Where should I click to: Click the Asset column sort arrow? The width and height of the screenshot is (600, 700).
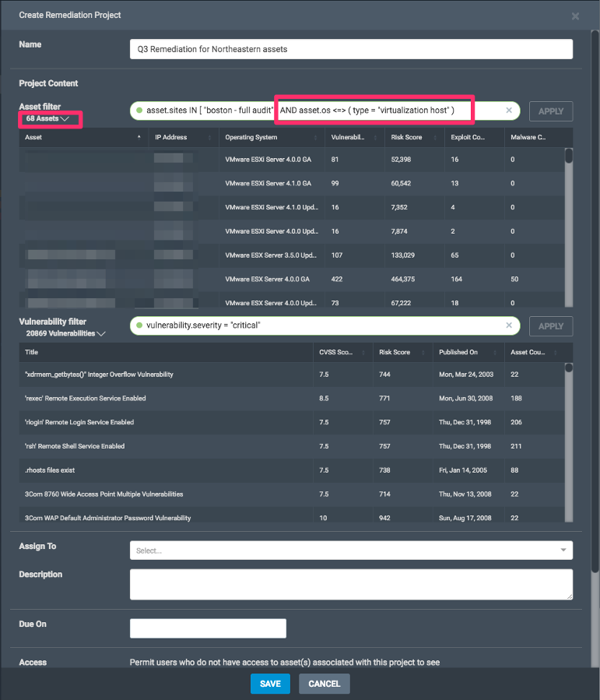point(139,137)
